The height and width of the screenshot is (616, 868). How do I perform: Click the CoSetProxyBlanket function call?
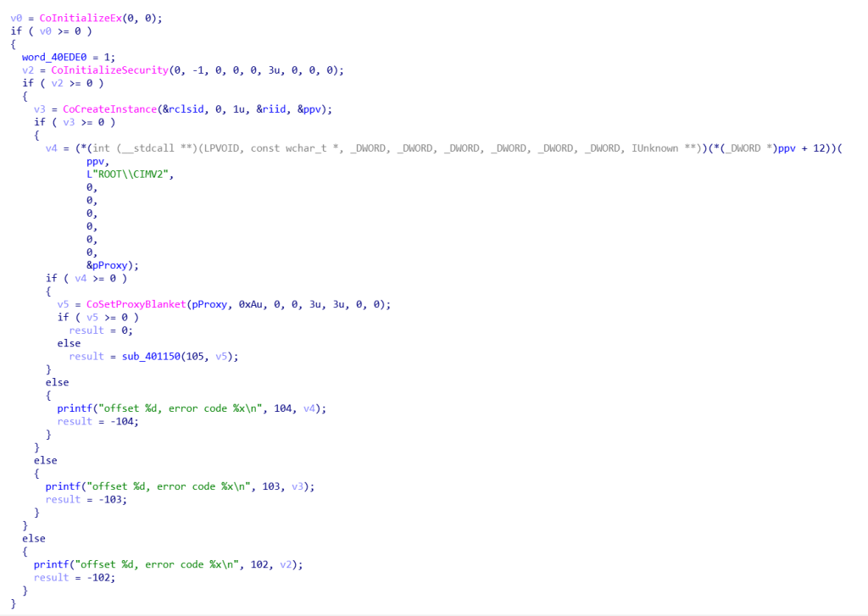pos(127,304)
